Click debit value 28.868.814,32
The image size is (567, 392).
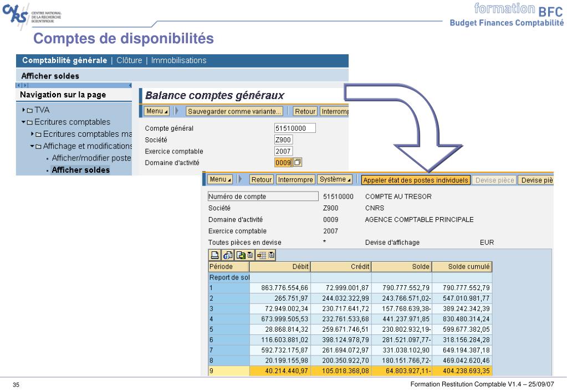coord(287,329)
